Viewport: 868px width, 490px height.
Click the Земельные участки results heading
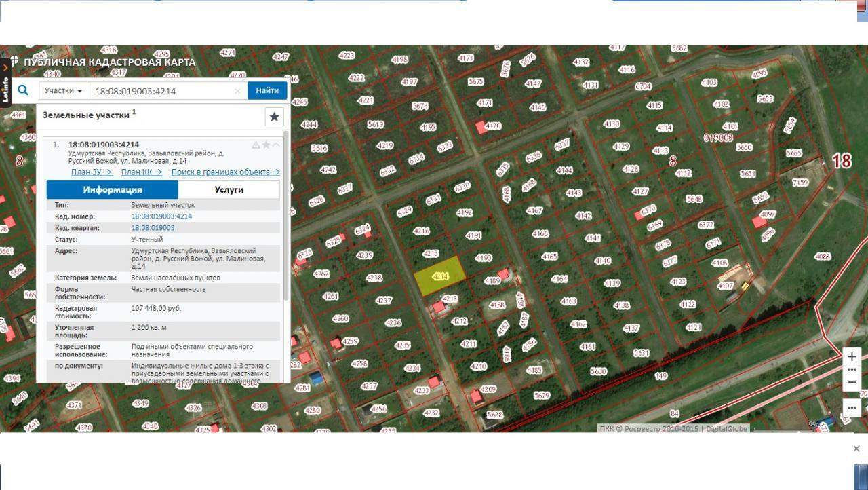click(86, 115)
